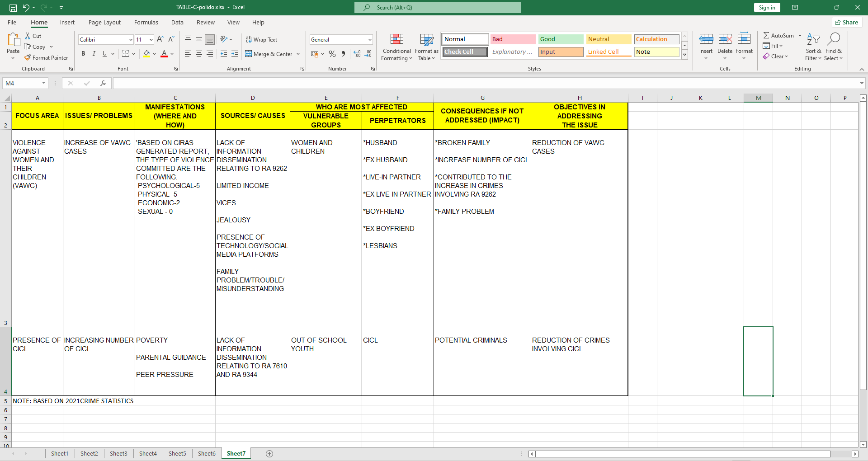Open the font name dropdown
This screenshot has height=461, width=868.
(x=131, y=40)
